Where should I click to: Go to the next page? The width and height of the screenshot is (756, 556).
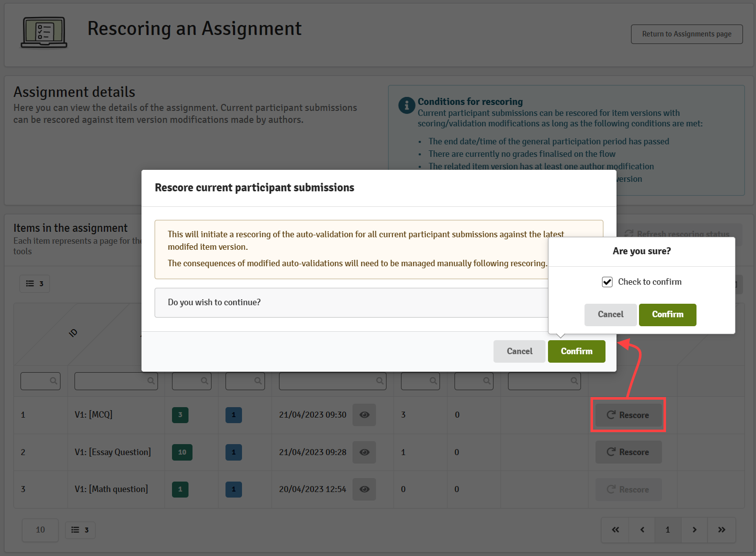click(x=694, y=530)
